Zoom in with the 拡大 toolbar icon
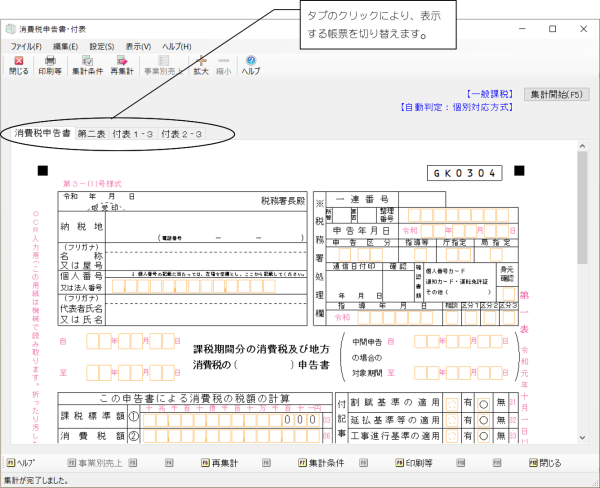Viewport: 600px width, 488px height. coord(201,65)
